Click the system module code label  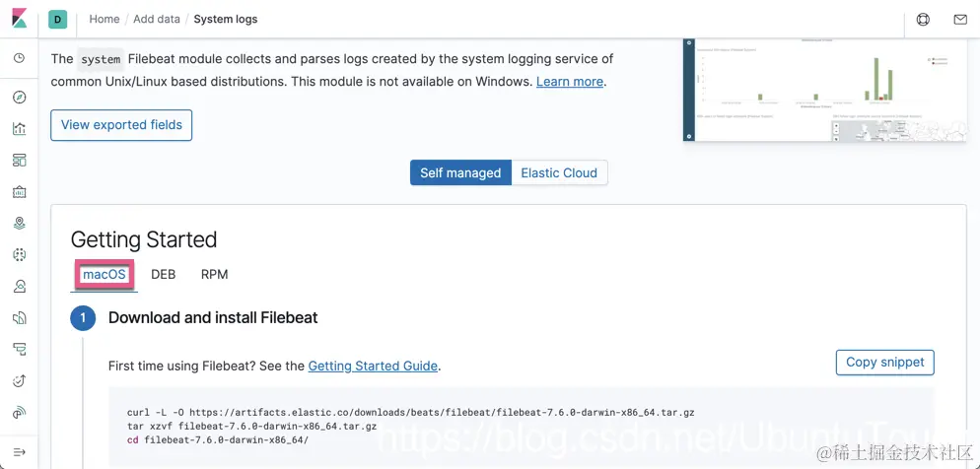coord(101,60)
